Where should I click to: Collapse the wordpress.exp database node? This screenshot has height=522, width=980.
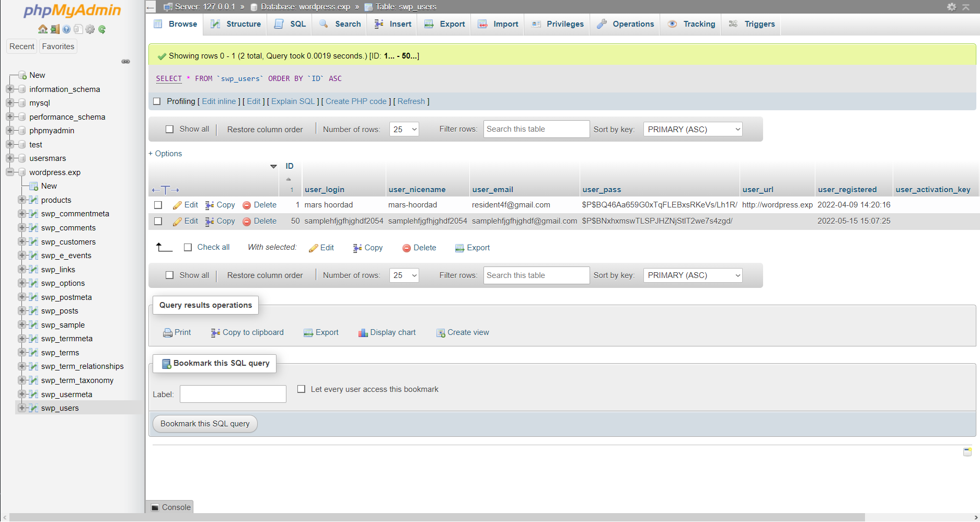tap(10, 172)
